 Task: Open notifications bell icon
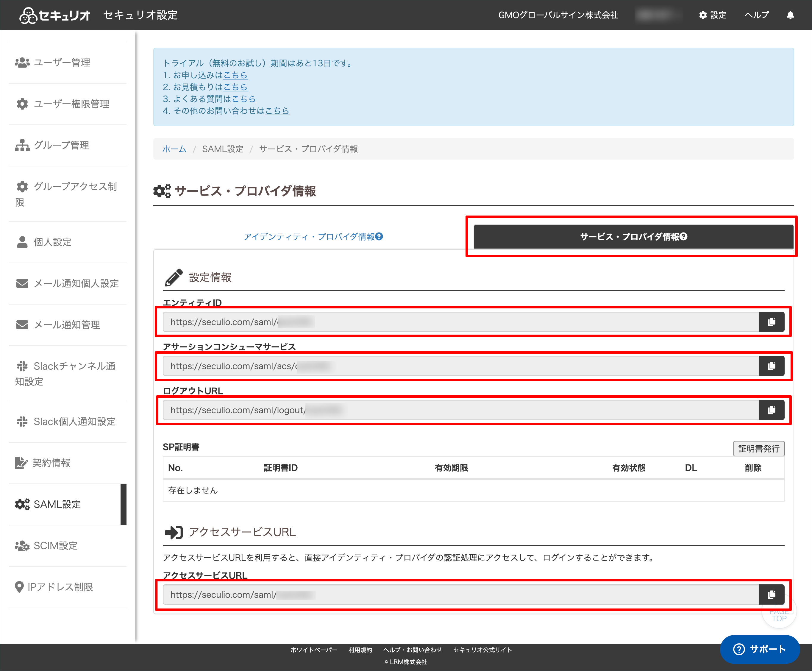790,15
